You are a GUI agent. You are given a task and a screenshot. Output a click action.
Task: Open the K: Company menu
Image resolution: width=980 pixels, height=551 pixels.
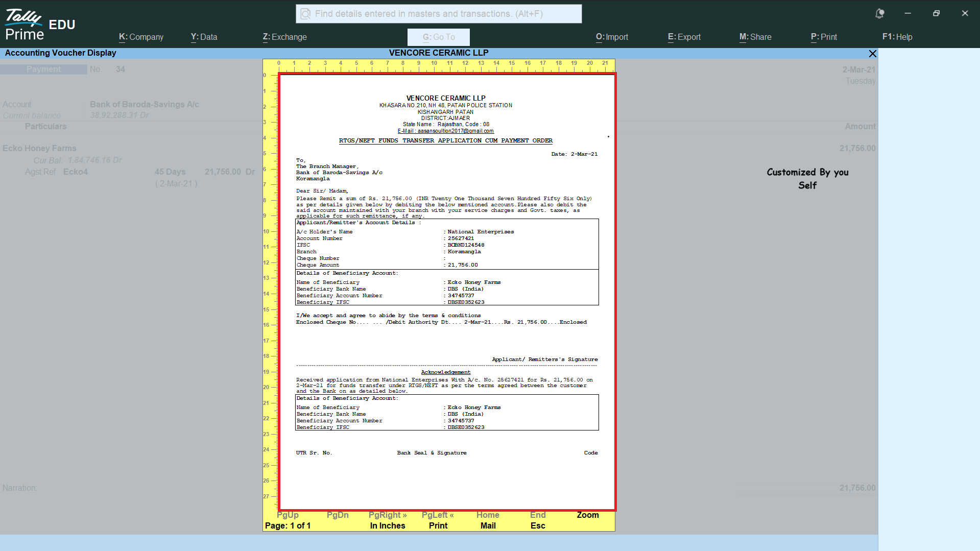[x=141, y=37]
